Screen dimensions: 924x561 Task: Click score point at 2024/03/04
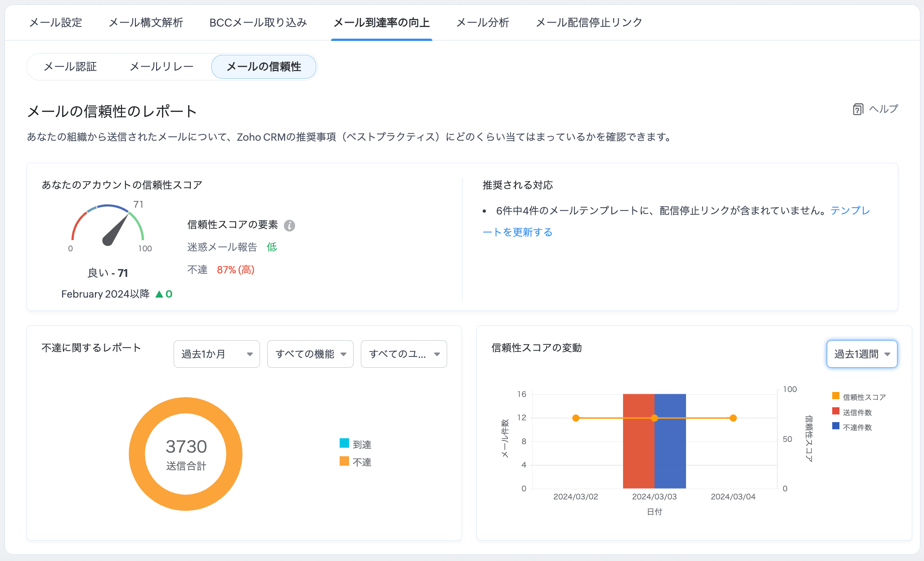(733, 418)
